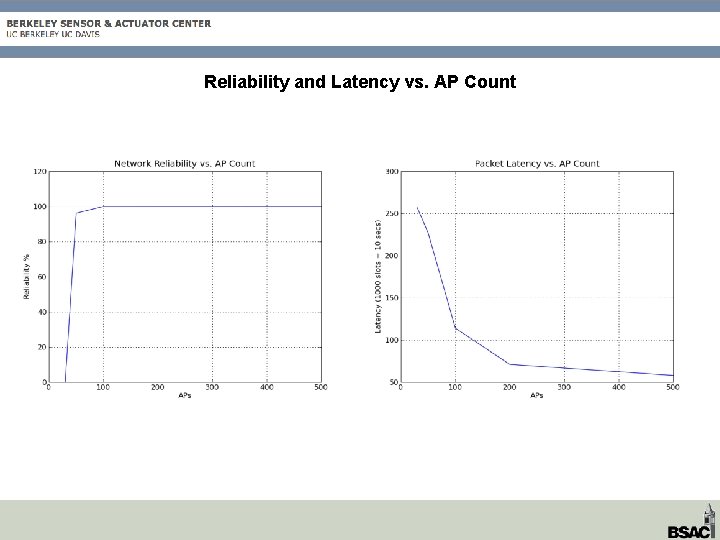The image size is (720, 540).
Task: Click the '300' x-axis tick of the latency chart
Action: (x=564, y=387)
